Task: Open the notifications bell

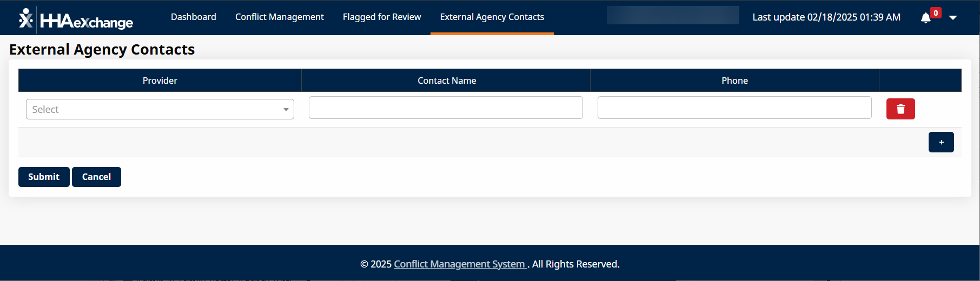Action: click(925, 18)
